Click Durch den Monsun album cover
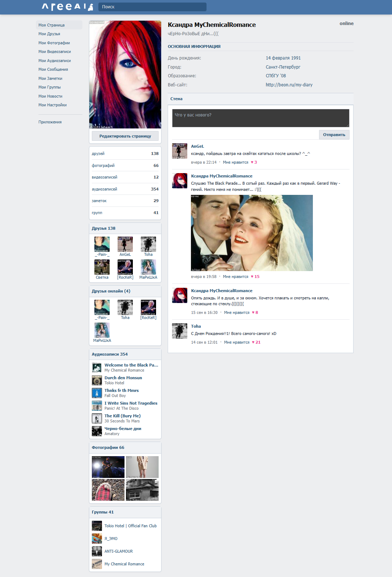Image resolution: width=392 pixels, height=577 pixels. (97, 380)
